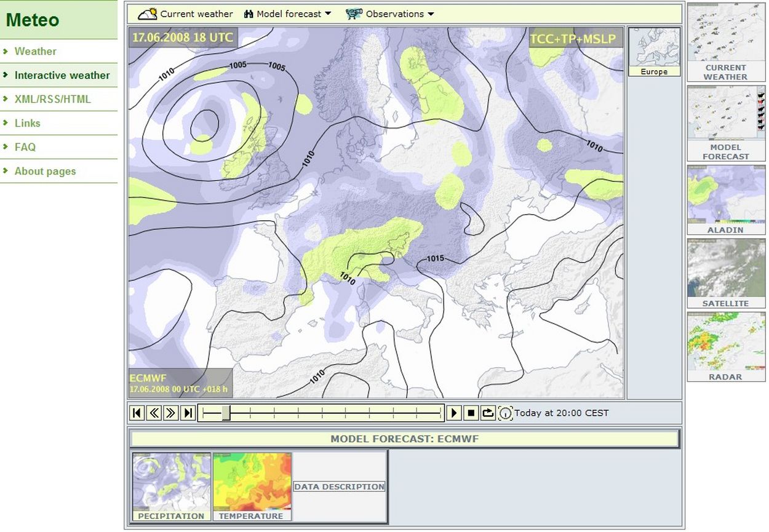Open the Radar imagery thumbnail
This screenshot has width=769, height=532.
[726, 347]
